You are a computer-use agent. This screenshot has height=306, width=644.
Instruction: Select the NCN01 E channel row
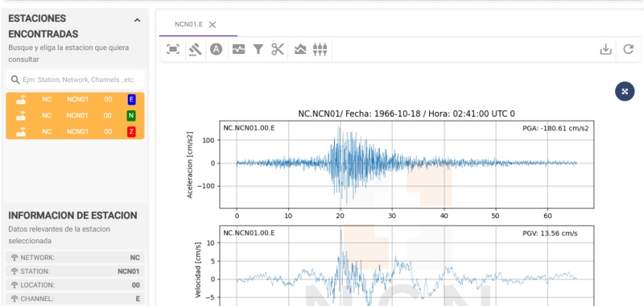tap(75, 99)
